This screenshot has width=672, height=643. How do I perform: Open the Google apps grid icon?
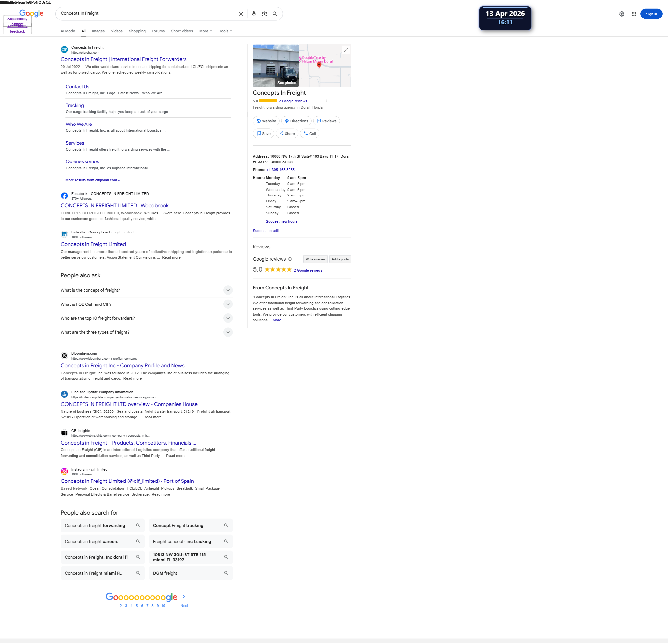click(x=634, y=14)
